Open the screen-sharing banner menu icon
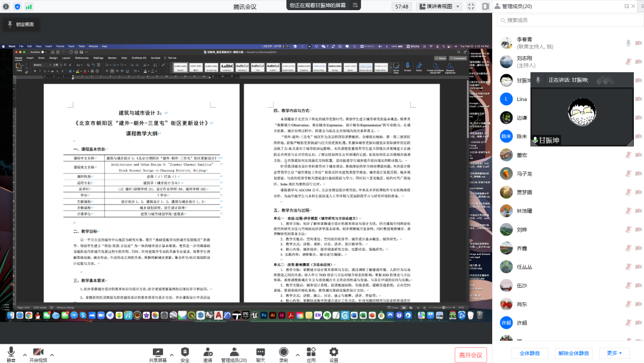This screenshot has height=363, width=644. point(356,5)
